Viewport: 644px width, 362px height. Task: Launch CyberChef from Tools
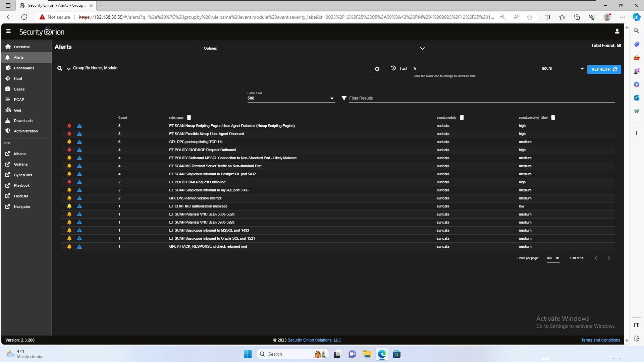(x=26, y=175)
